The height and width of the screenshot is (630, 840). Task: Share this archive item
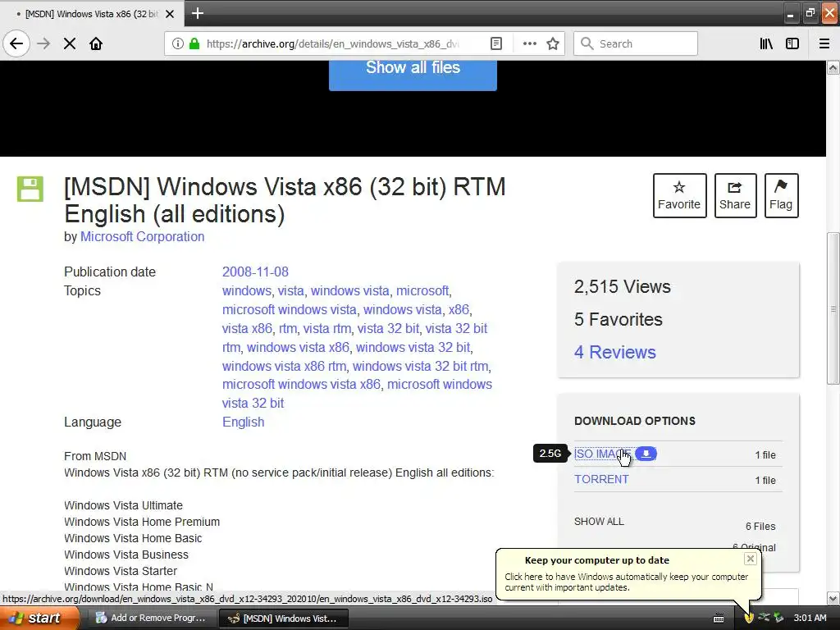click(735, 195)
